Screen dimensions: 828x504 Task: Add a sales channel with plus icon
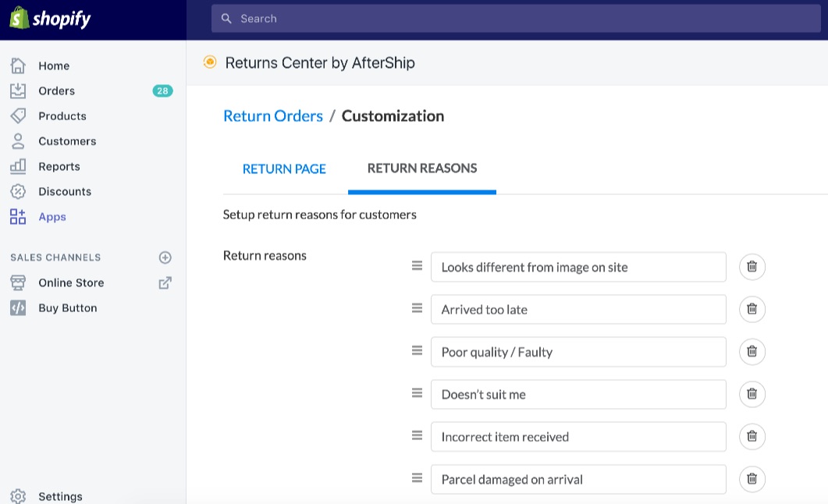165,257
